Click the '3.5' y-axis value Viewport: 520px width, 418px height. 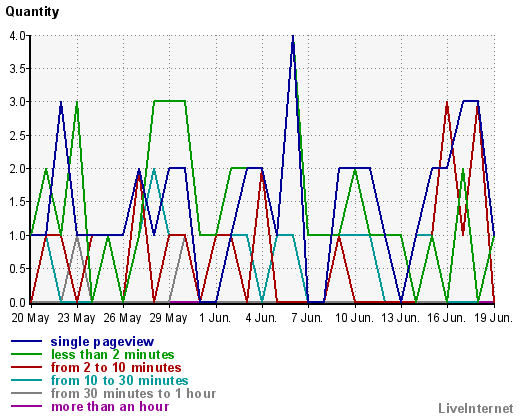(17, 69)
